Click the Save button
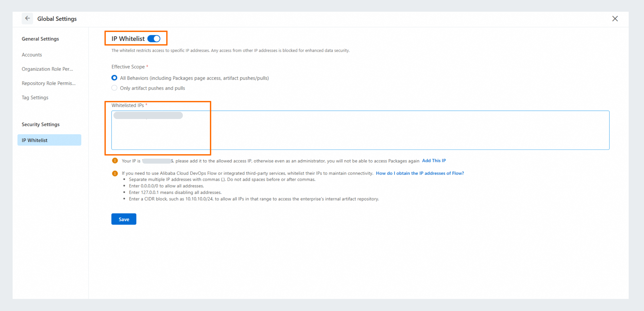The image size is (644, 311). click(x=124, y=219)
